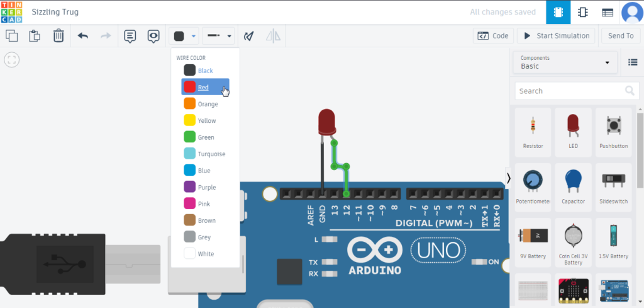Choose Green wire color
Screen dimensions: 644x308
pyautogui.click(x=205, y=137)
